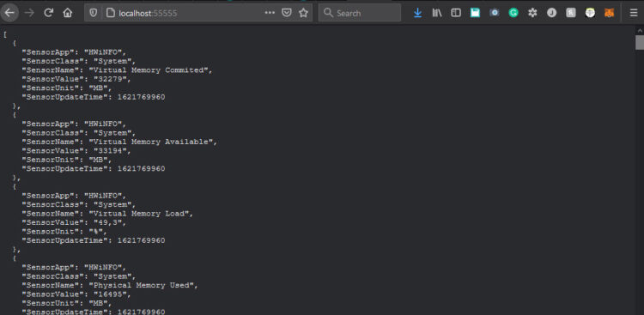Open the Downloads panel arrow icon
Screen dimensions: 644x315
click(417, 13)
